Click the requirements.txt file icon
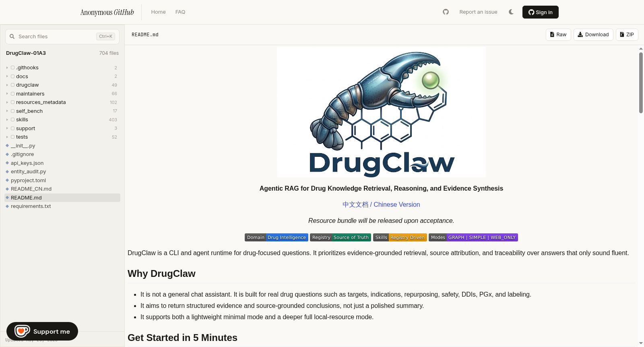This screenshot has height=347, width=644. tap(7, 206)
